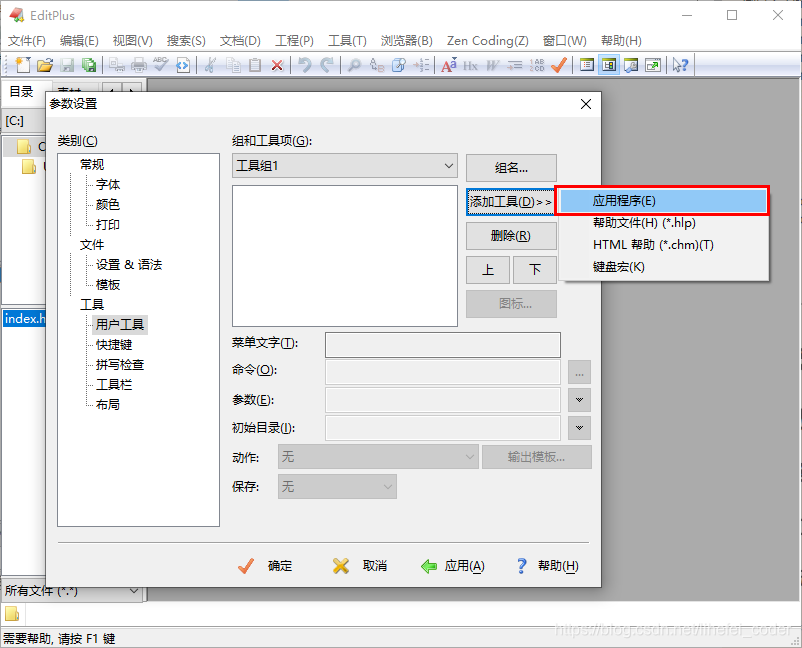
Task: Click the Cut scissors icon
Action: (x=210, y=65)
